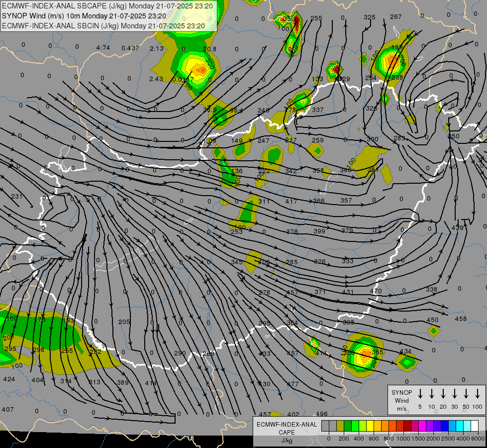
Task: Click the map value 325
Action: click(369, 17)
